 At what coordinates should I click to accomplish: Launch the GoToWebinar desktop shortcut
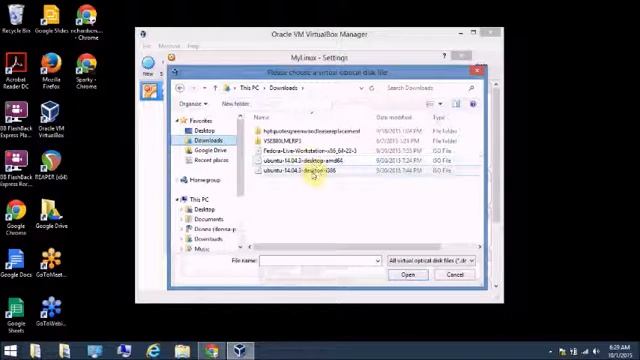coord(51,311)
